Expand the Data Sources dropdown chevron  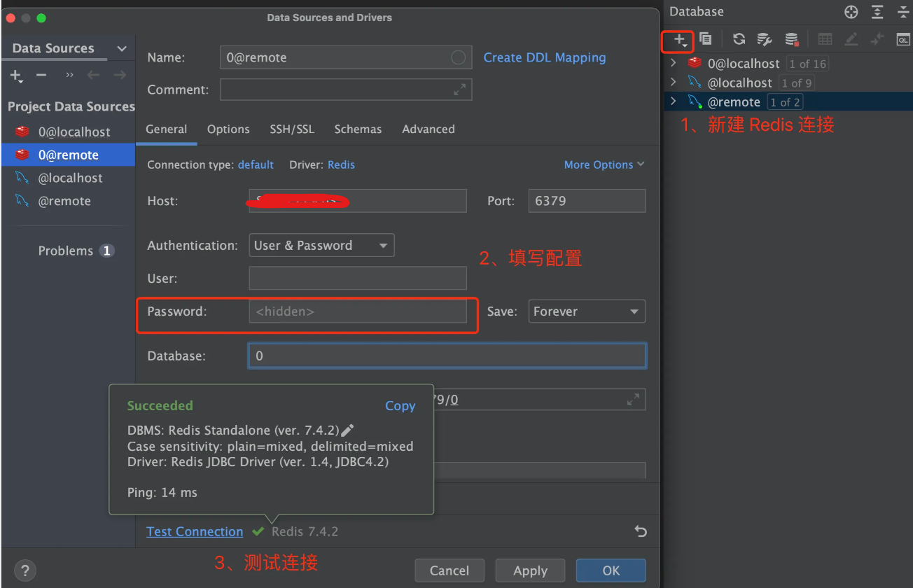tap(122, 48)
